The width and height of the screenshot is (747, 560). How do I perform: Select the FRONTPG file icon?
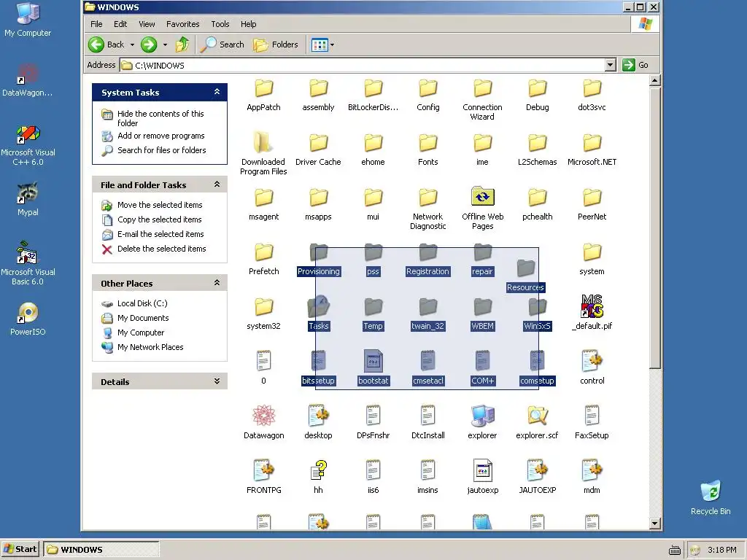[263, 470]
